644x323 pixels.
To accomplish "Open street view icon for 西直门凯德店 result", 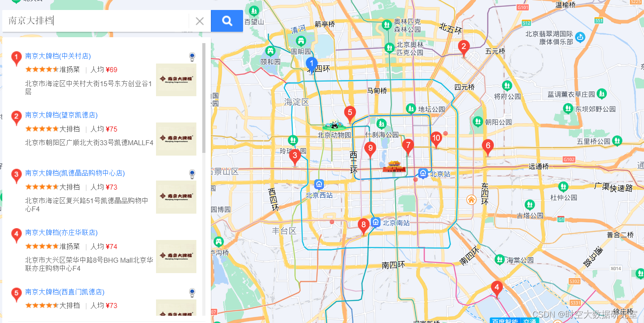I will click(x=192, y=293).
